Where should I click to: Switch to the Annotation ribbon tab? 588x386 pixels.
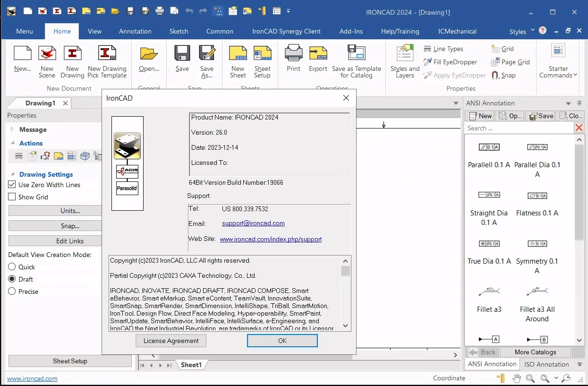tap(135, 31)
